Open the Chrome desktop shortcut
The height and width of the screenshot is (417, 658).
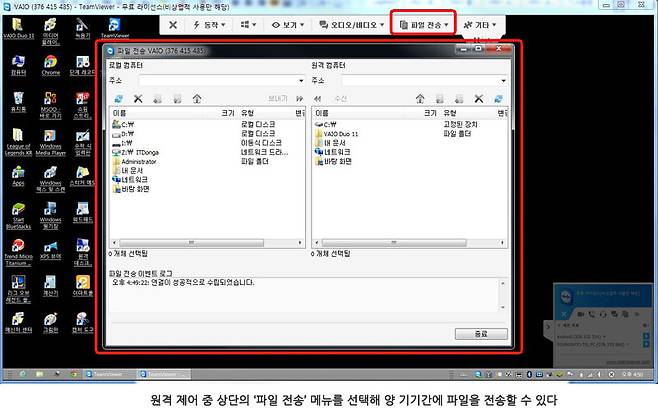tap(51, 65)
